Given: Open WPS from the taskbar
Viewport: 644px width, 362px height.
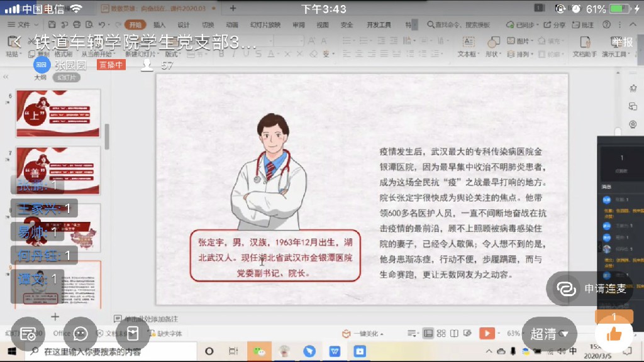Looking at the screenshot, I should pos(335,351).
